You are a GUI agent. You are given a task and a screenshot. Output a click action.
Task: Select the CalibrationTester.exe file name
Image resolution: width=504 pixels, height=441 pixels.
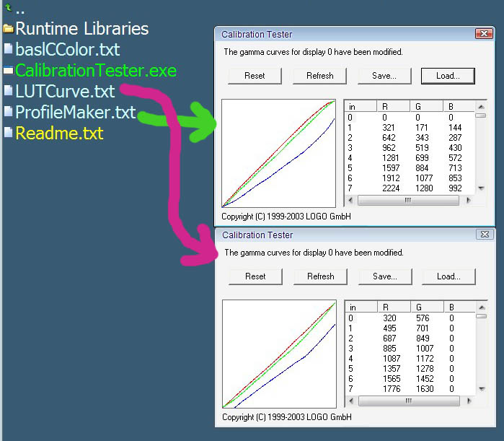pyautogui.click(x=96, y=71)
